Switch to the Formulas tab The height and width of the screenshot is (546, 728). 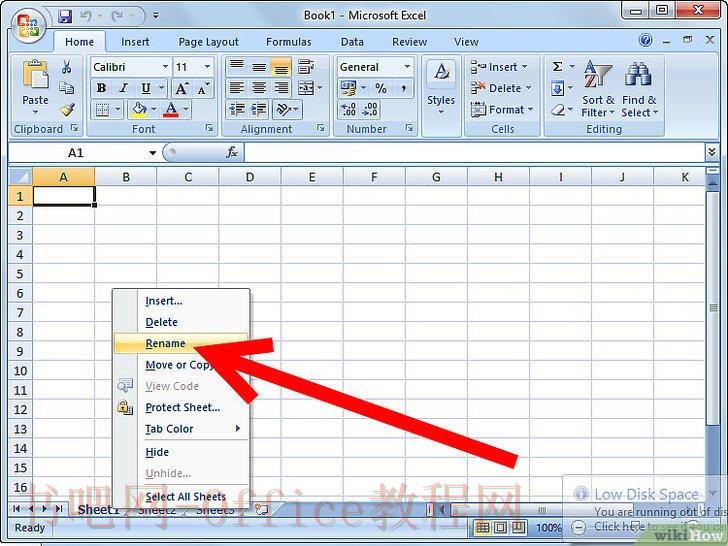click(288, 42)
